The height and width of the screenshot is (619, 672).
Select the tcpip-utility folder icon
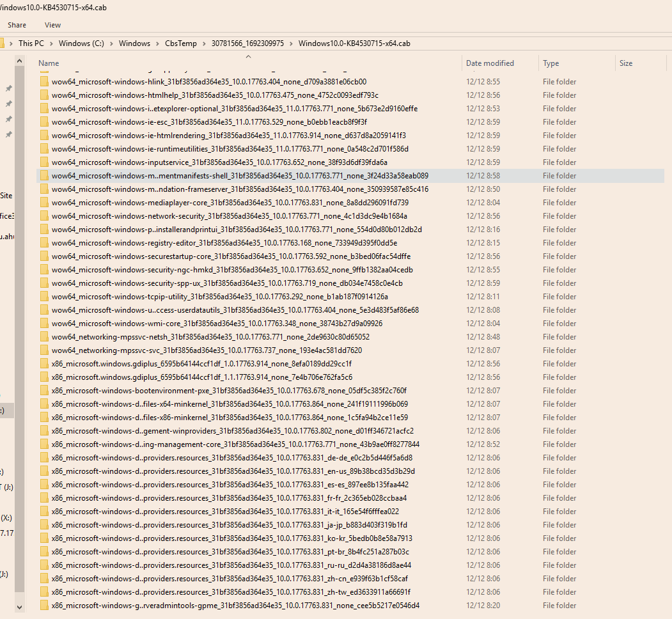pyautogui.click(x=43, y=297)
